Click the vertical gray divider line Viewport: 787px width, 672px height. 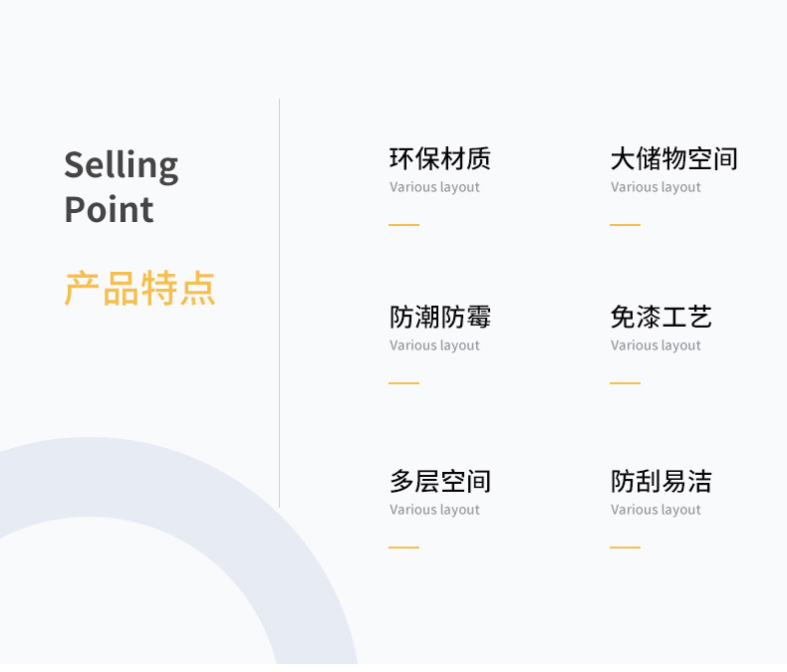tap(279, 299)
